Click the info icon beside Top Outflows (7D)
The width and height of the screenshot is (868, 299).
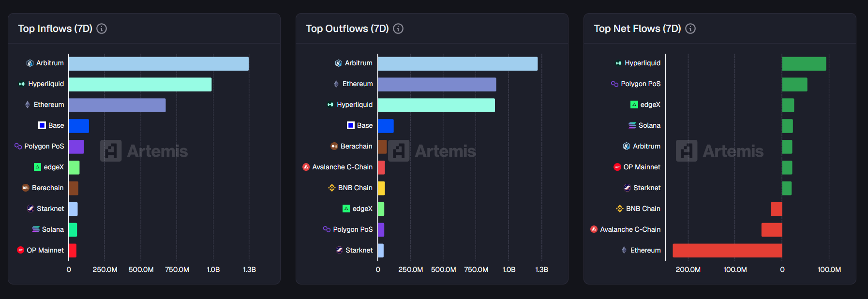point(398,29)
